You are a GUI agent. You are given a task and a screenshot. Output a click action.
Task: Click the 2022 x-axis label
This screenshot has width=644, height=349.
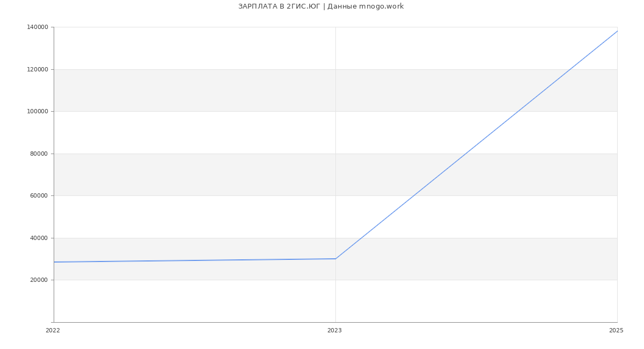point(53,331)
